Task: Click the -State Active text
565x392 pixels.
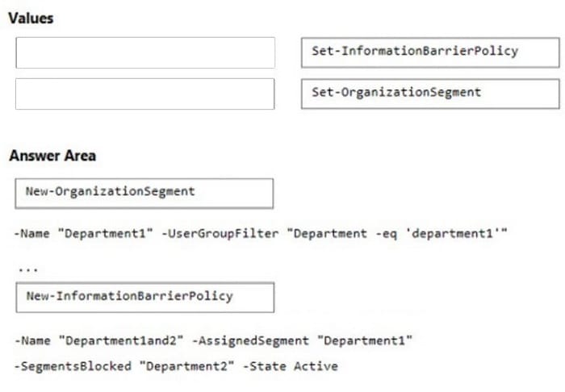Action: 291,366
